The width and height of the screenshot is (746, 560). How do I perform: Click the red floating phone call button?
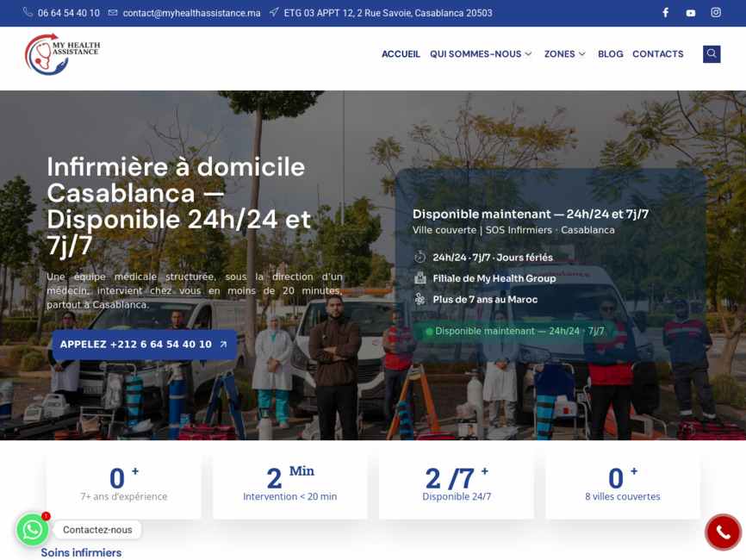(x=723, y=532)
